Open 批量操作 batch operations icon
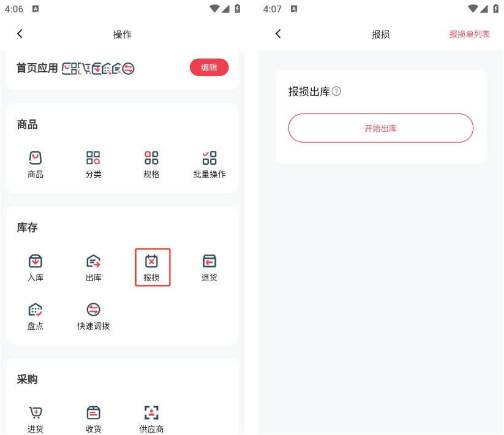The image size is (504, 435). pyautogui.click(x=209, y=158)
